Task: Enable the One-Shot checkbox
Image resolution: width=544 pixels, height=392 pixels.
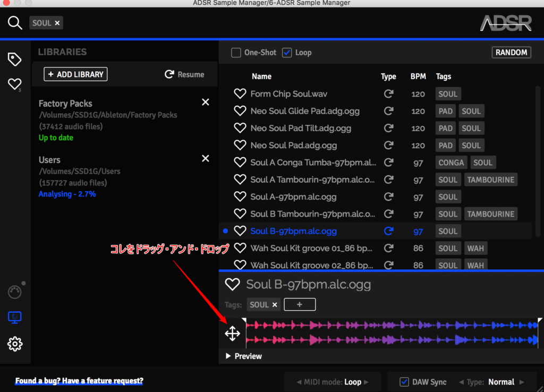Action: [236, 53]
